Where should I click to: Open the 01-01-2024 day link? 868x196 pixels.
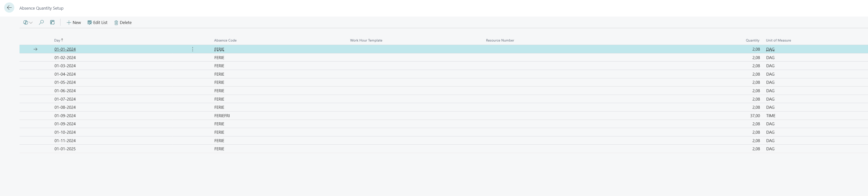coord(65,49)
